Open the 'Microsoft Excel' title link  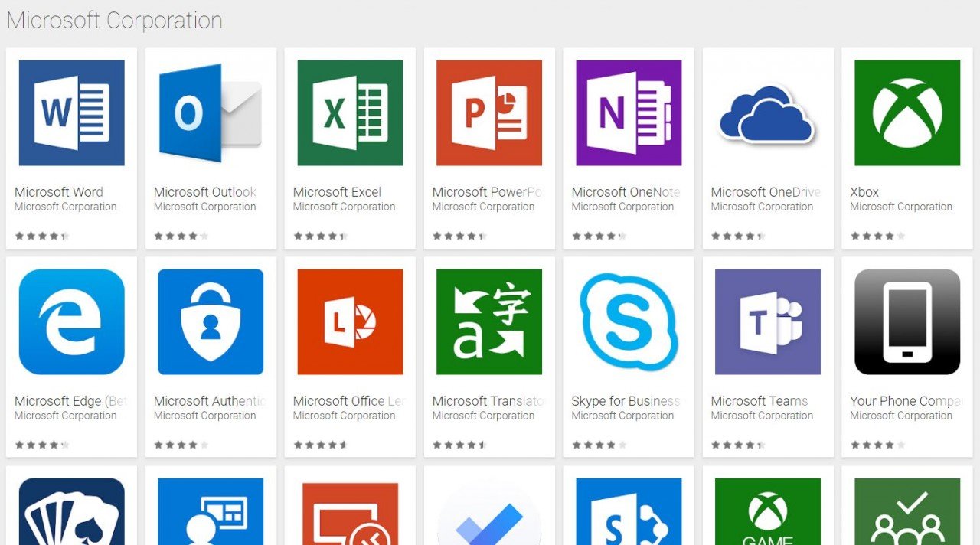337,192
